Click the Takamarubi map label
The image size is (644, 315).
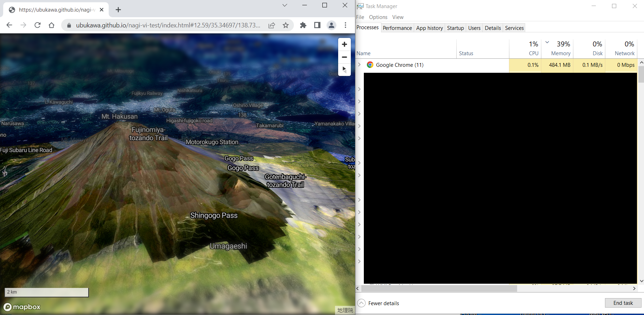270,126
